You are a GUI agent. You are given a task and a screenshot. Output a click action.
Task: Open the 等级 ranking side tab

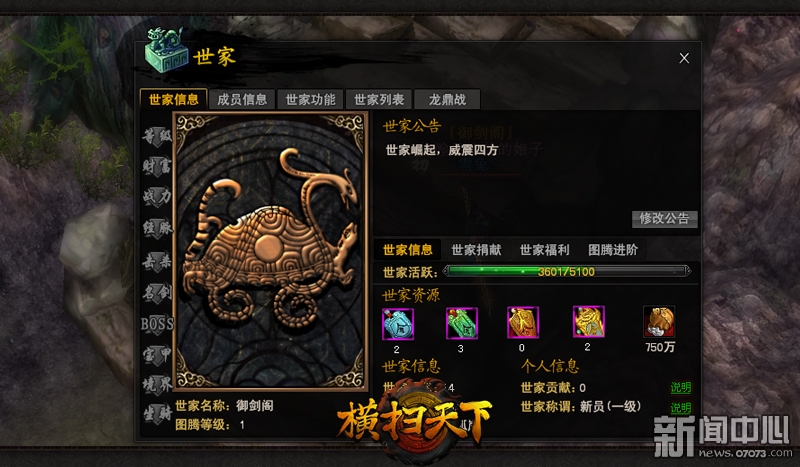click(157, 136)
